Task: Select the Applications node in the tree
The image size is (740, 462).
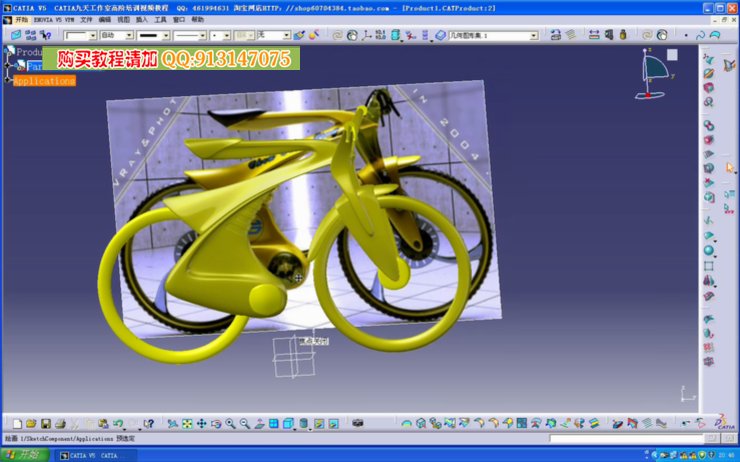Action: tap(44, 81)
